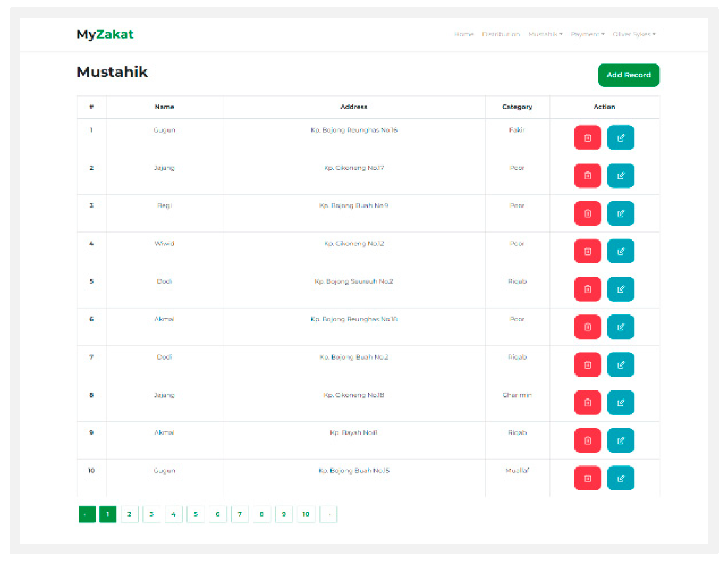The width and height of the screenshot is (728, 564).
Task: Navigate to the Home menu item
Action: (464, 34)
